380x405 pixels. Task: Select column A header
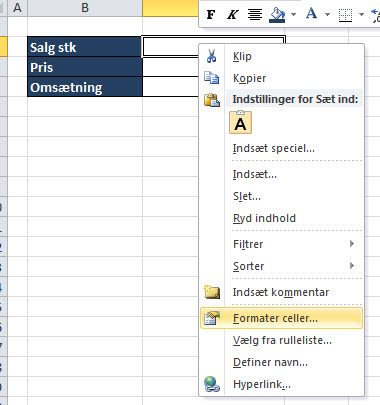(17, 8)
